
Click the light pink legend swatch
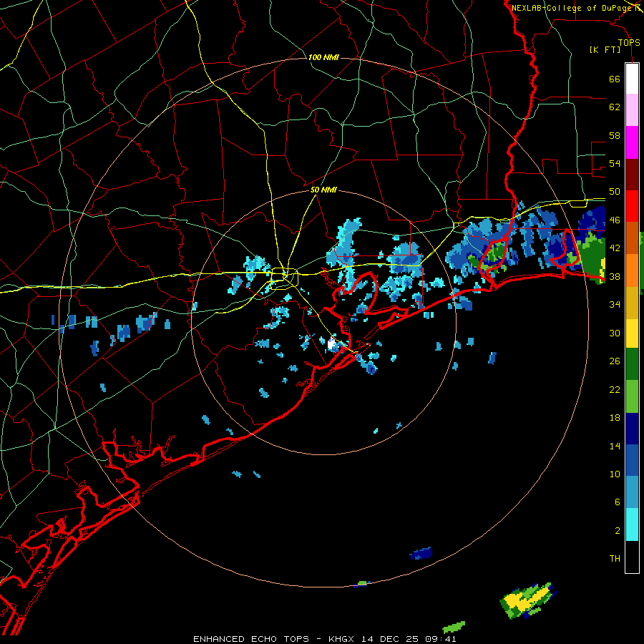click(x=632, y=110)
